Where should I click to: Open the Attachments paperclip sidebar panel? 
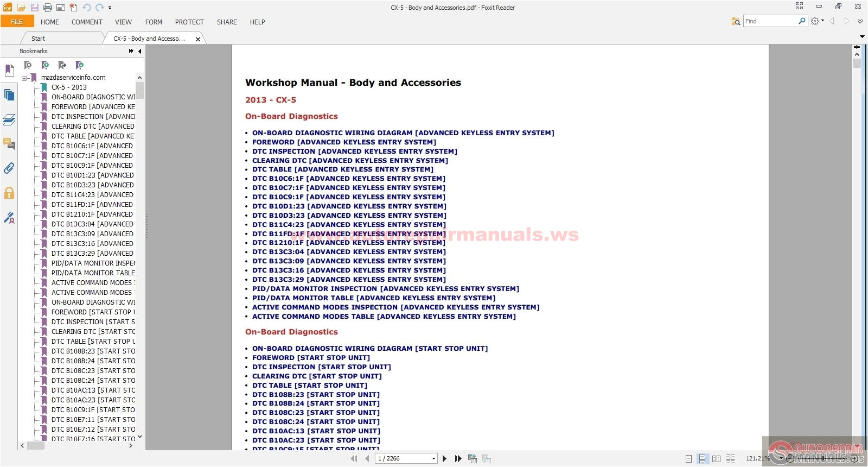[9, 168]
